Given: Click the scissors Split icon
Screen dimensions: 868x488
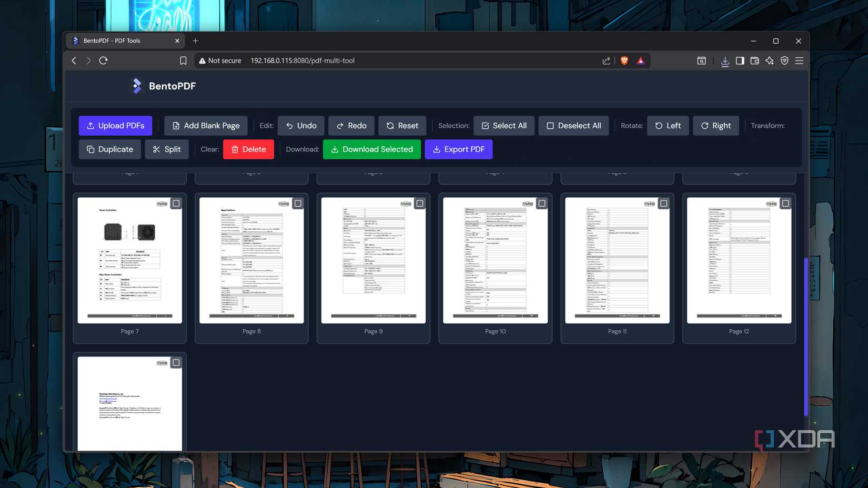Looking at the screenshot, I should (x=156, y=149).
